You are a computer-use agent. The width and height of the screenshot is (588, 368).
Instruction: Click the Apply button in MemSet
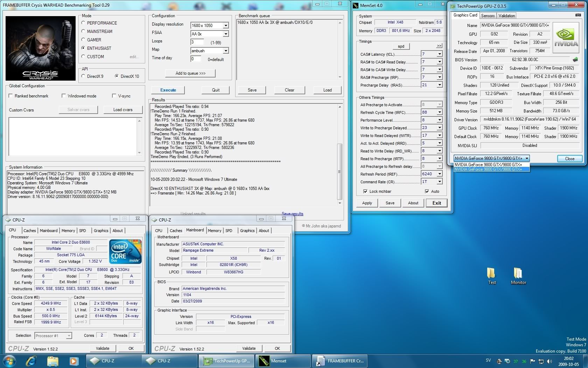pyautogui.click(x=367, y=203)
